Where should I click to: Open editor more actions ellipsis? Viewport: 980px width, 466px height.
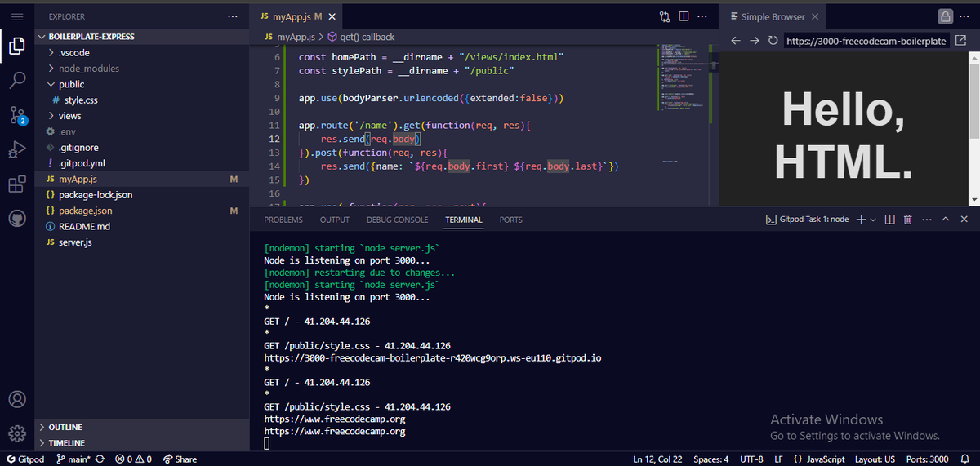coord(702,16)
